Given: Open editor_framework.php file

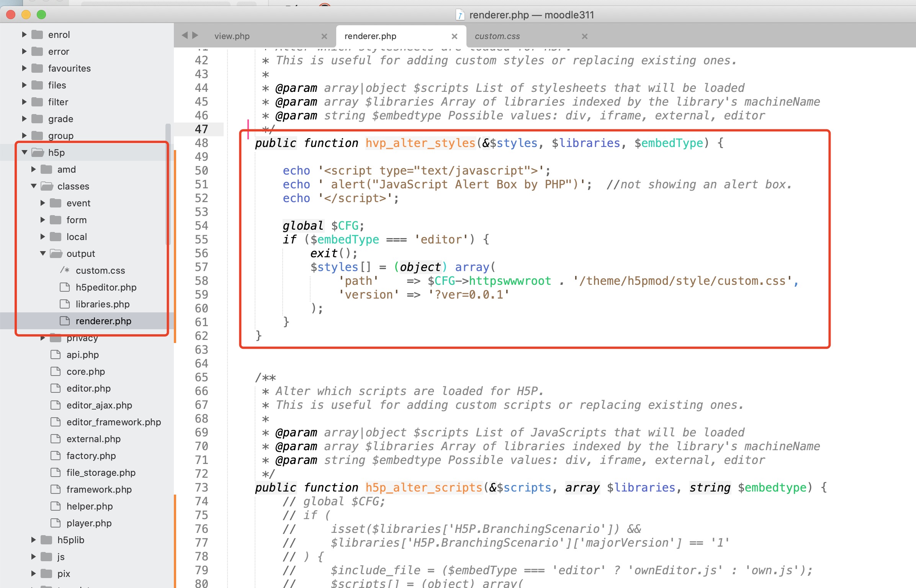Looking at the screenshot, I should coord(114,422).
